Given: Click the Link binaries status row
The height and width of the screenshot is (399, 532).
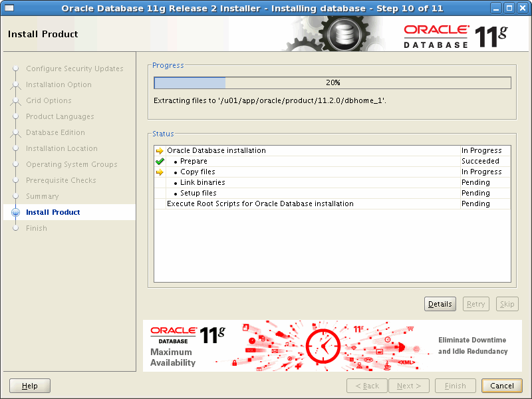Looking at the screenshot, I should [332, 182].
